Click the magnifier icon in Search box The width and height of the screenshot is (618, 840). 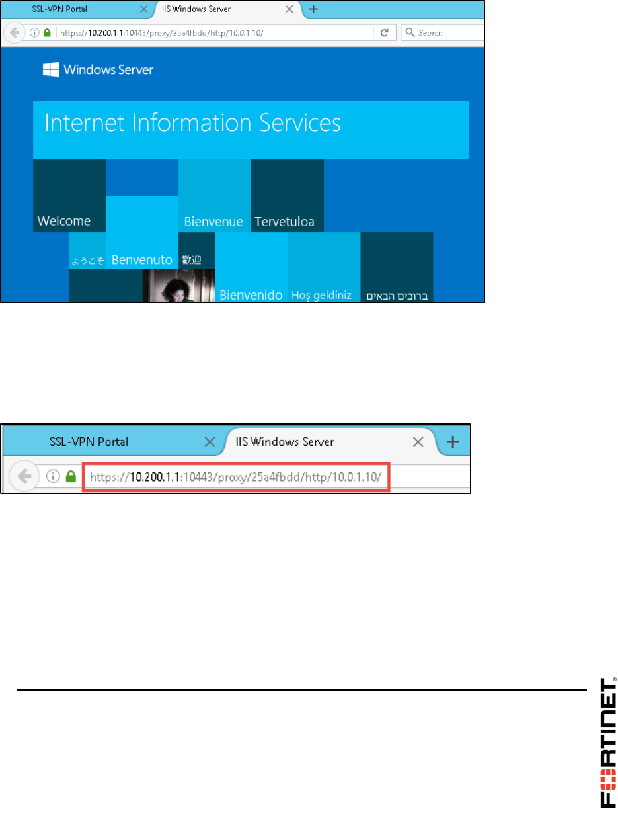click(x=410, y=32)
